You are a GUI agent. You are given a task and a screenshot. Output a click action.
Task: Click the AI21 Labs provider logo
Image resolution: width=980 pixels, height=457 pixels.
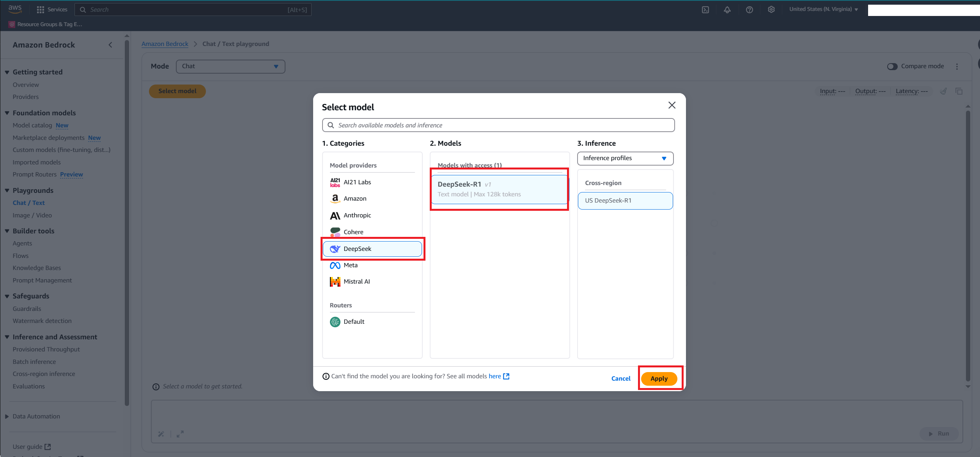tap(335, 182)
